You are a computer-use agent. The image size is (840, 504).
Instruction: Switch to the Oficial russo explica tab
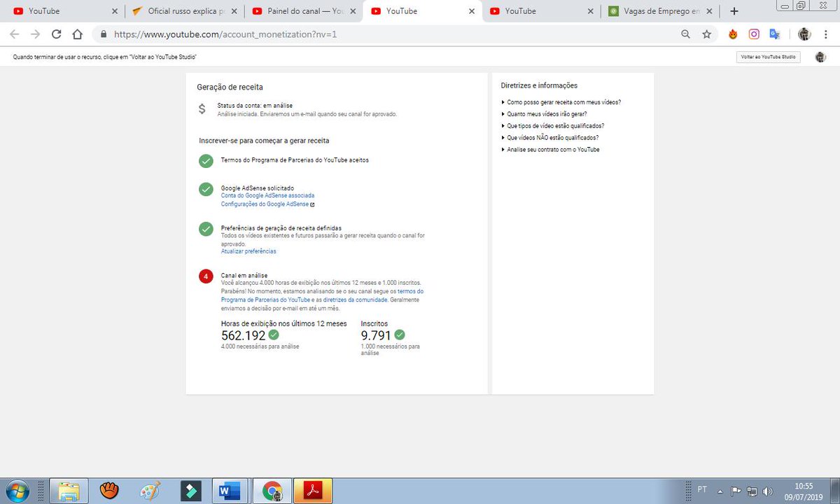pyautogui.click(x=185, y=11)
